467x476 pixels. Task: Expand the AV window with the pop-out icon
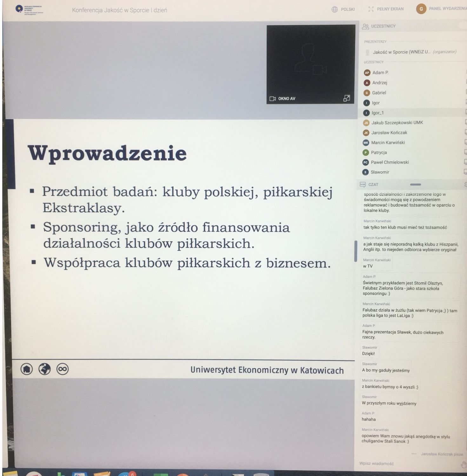click(x=347, y=98)
